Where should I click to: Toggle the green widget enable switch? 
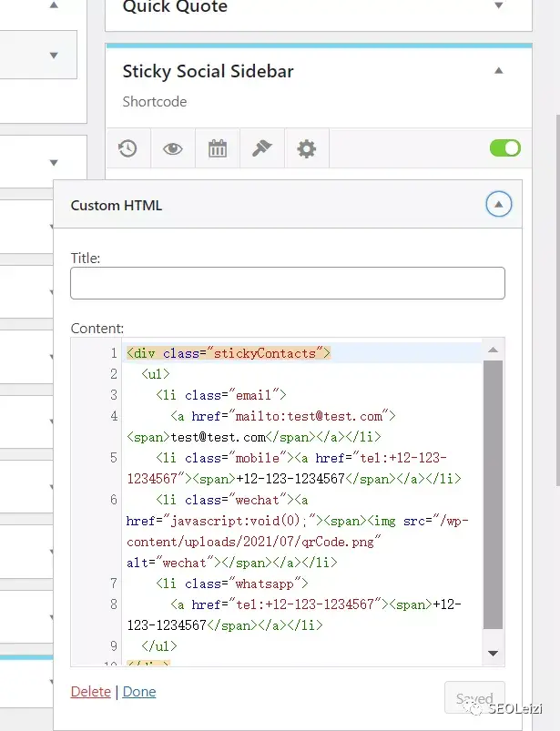pos(505,148)
